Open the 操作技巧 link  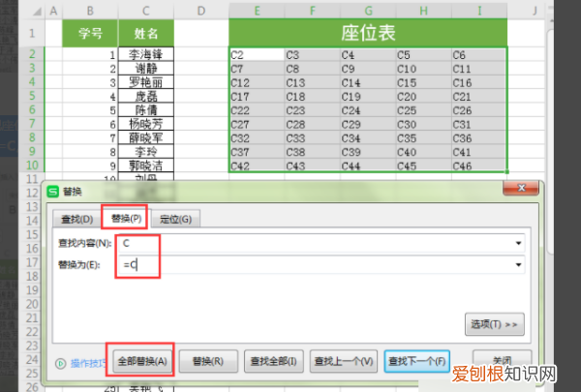pyautogui.click(x=88, y=364)
